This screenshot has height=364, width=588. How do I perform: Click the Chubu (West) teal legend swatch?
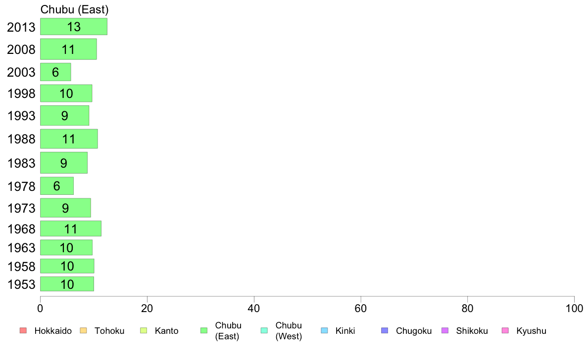(264, 331)
